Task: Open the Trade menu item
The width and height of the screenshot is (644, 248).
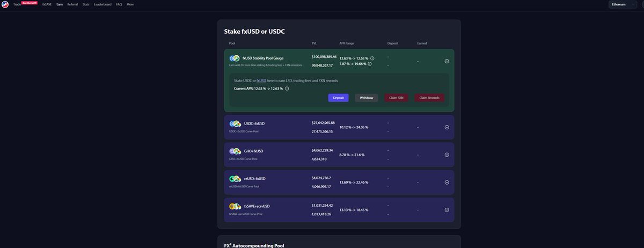Action: pos(17,4)
